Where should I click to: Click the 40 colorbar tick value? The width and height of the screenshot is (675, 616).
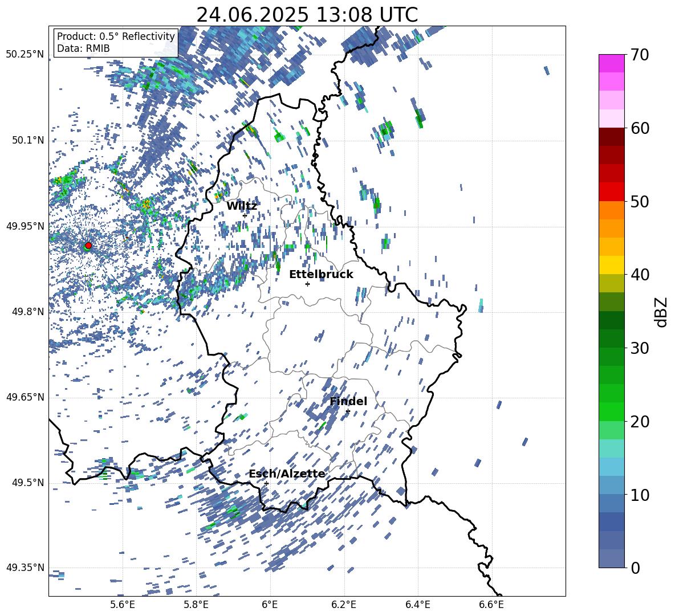pos(640,275)
